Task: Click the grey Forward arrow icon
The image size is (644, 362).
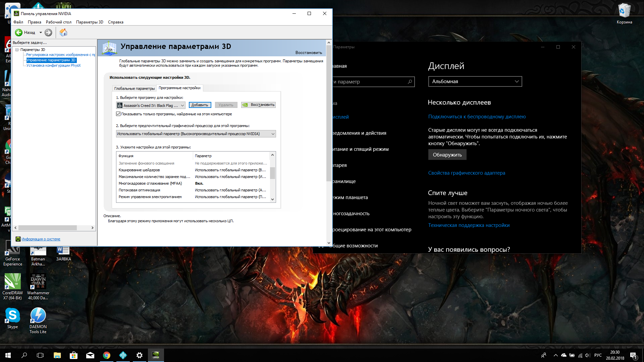Action: click(x=48, y=33)
